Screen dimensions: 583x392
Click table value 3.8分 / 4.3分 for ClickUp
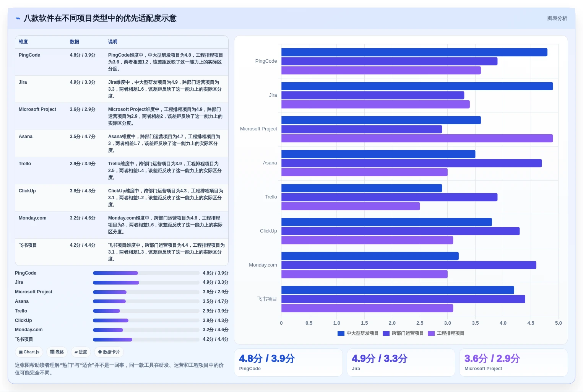pos(83,191)
